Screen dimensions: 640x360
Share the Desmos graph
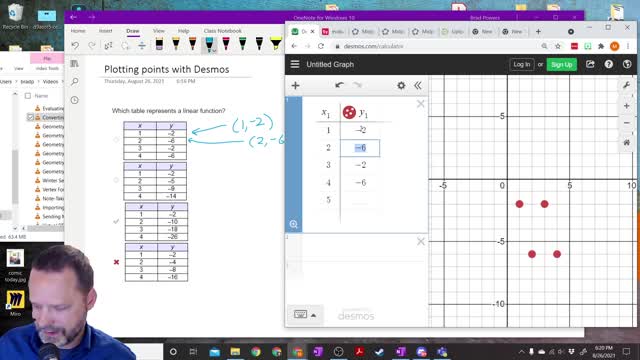[590, 64]
